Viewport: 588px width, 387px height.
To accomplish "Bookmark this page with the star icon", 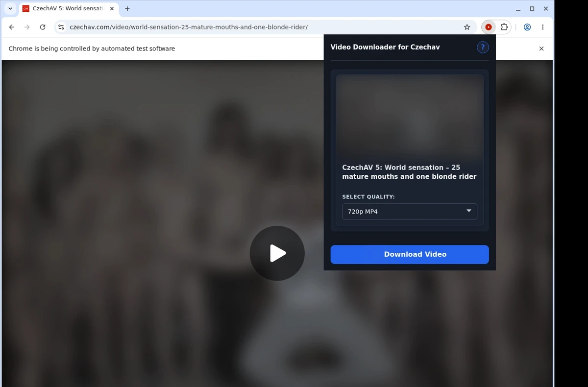I will pyautogui.click(x=467, y=27).
